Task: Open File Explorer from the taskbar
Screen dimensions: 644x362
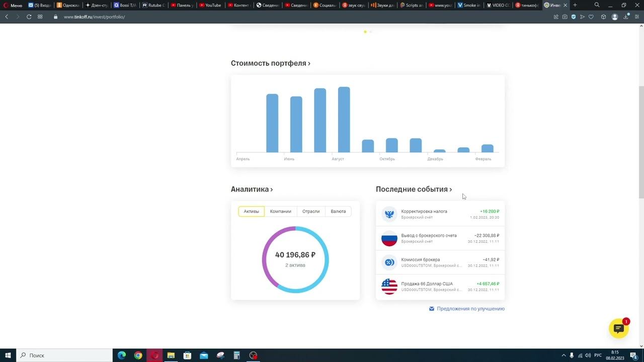Action: 171,355
